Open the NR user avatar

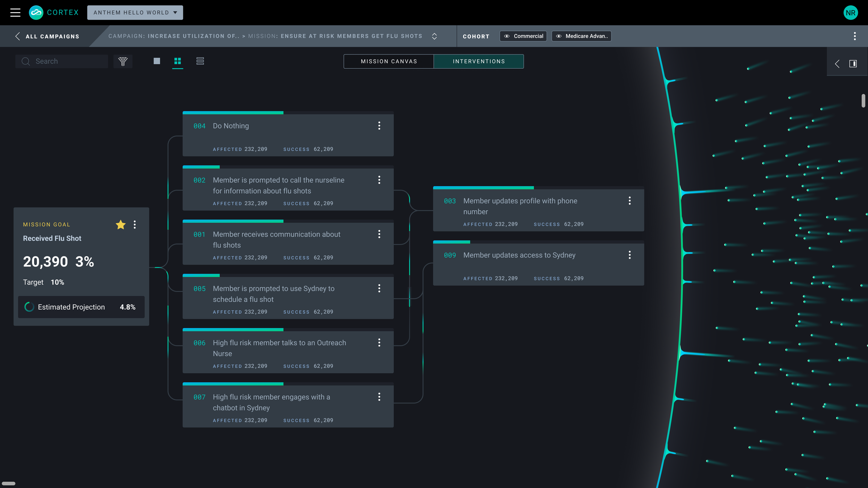pos(850,13)
